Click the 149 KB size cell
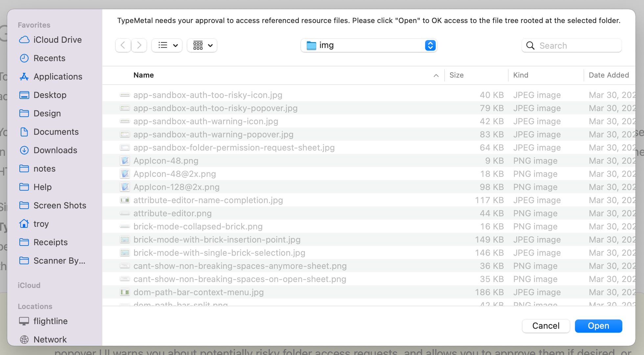Image resolution: width=644 pixels, height=355 pixels. point(489,240)
